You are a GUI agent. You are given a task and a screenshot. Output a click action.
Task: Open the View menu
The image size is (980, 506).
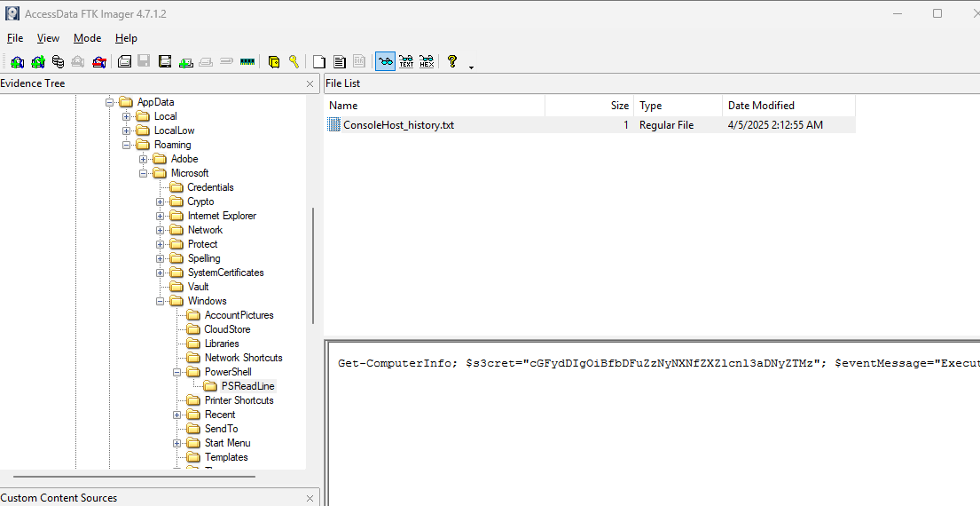pyautogui.click(x=48, y=38)
